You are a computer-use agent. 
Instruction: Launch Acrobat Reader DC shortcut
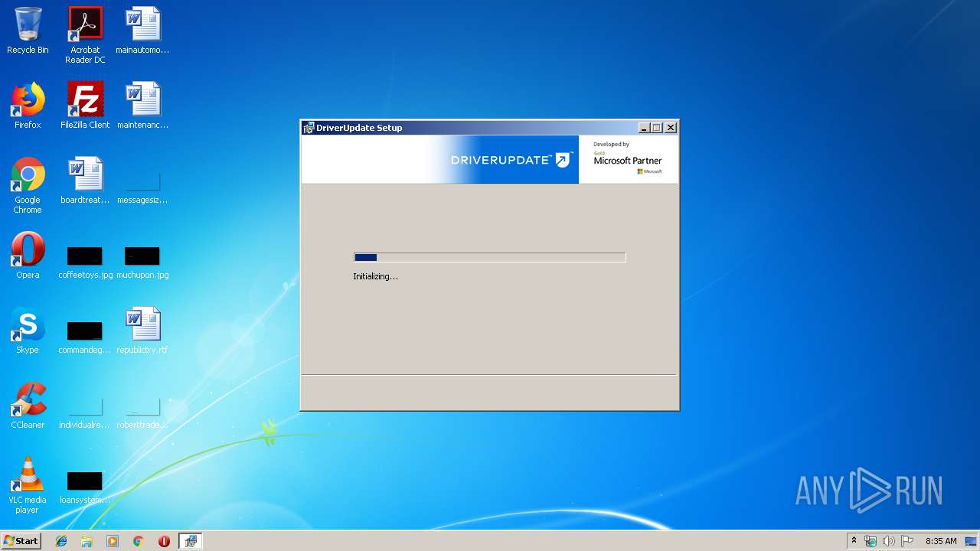[x=85, y=35]
